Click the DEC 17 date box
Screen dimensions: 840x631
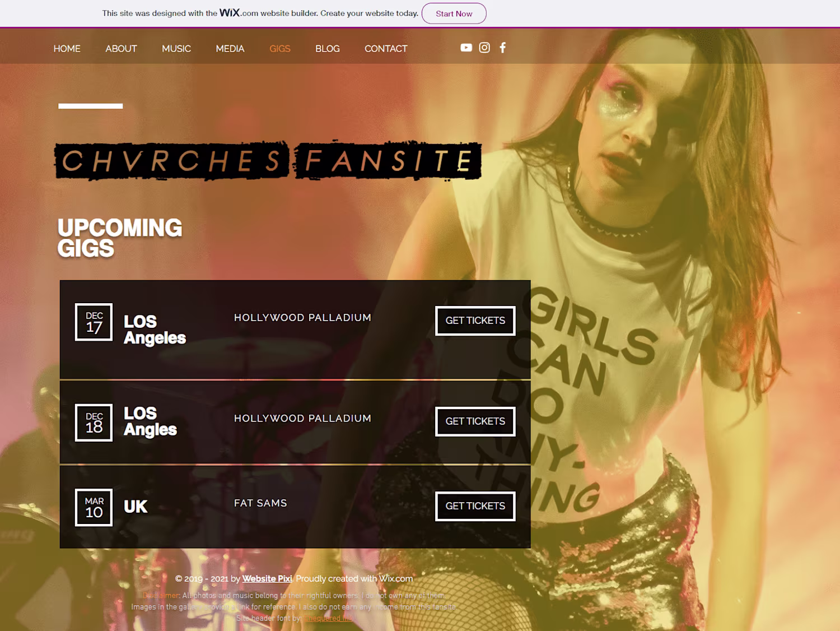(x=94, y=322)
